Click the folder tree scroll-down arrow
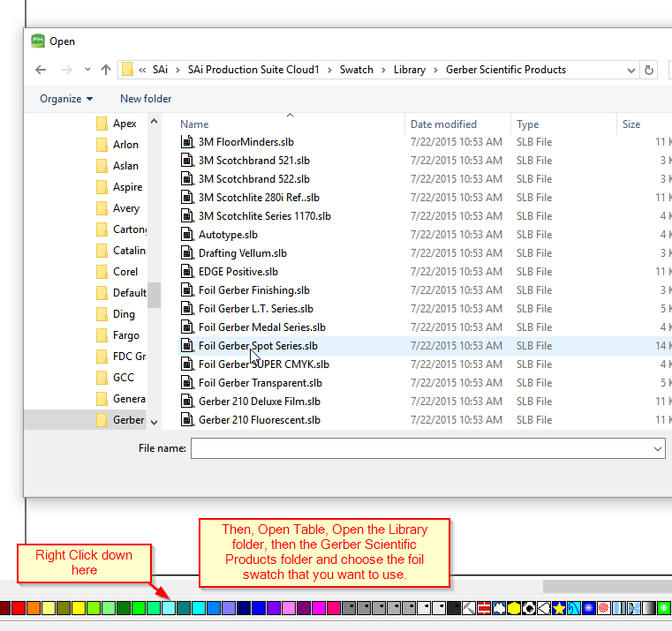The height and width of the screenshot is (631, 672). pos(155,422)
